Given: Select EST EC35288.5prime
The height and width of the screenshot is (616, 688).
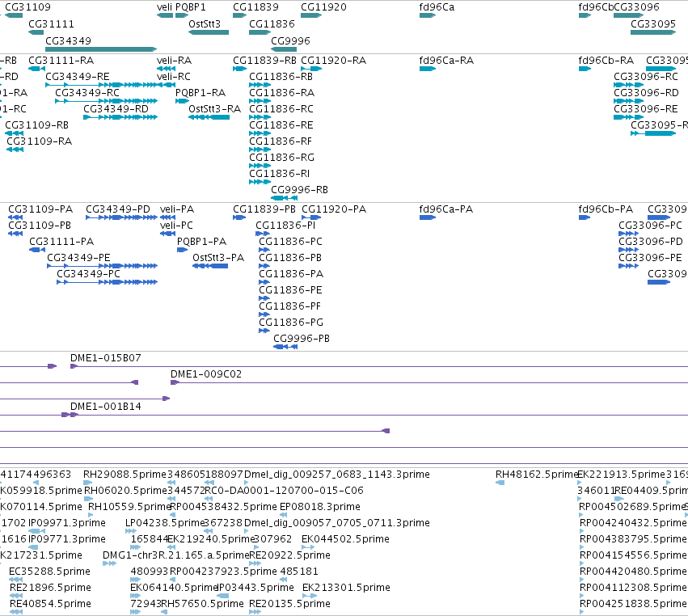Looking at the screenshot, I should pos(49,572).
